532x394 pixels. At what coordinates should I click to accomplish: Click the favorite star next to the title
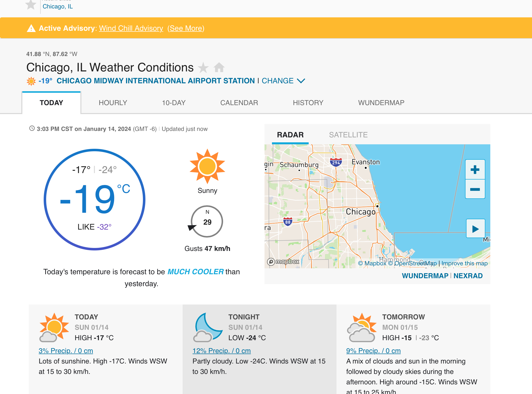(x=203, y=67)
